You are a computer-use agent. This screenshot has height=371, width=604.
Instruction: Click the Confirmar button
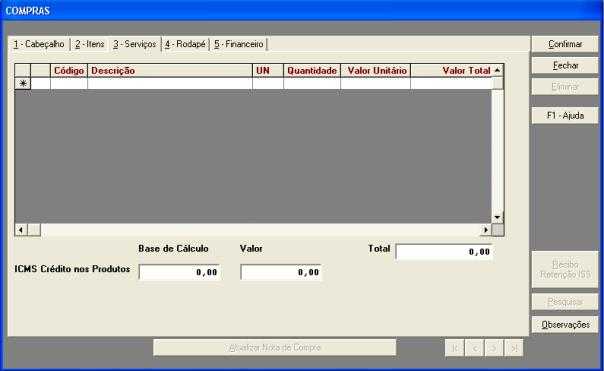click(565, 44)
